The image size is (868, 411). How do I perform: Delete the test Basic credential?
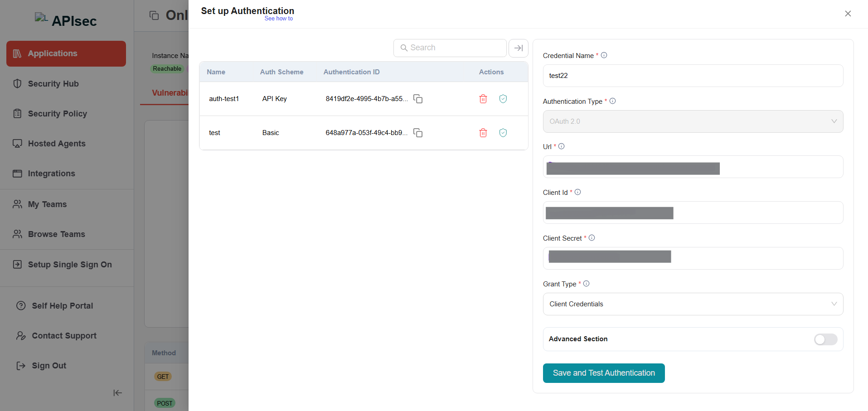point(483,133)
